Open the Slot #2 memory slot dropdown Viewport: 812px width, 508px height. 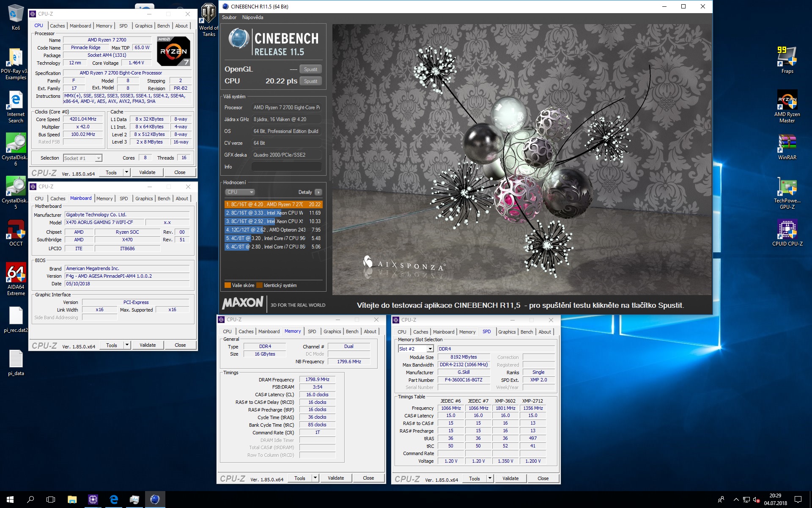[x=416, y=349]
